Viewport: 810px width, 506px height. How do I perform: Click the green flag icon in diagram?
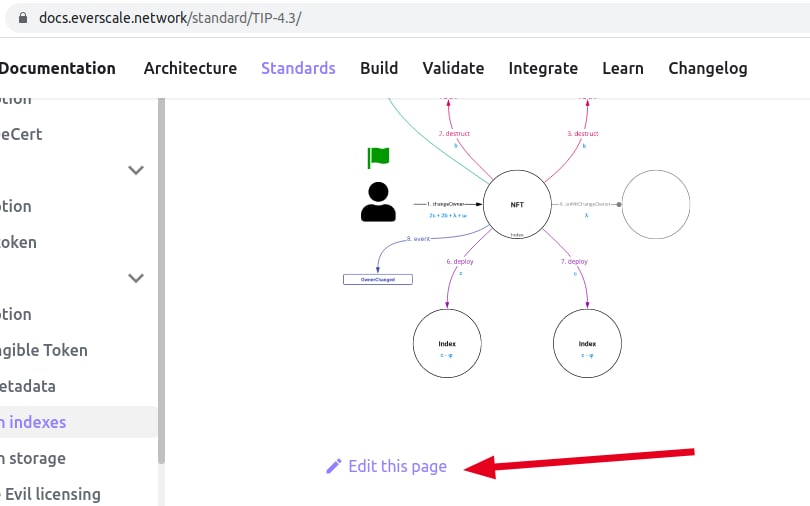tap(378, 157)
